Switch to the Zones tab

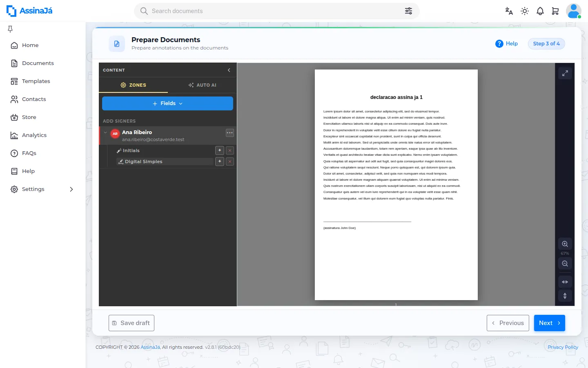[134, 85]
